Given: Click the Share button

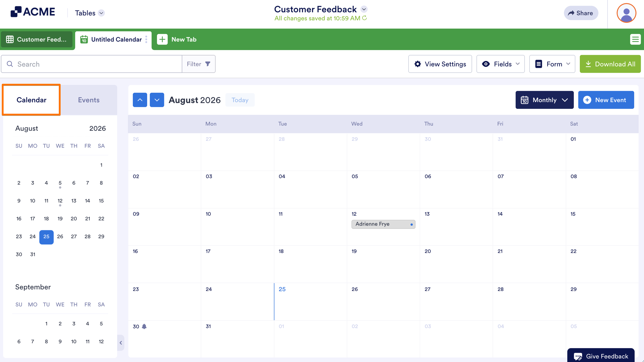Looking at the screenshot, I should point(581,13).
